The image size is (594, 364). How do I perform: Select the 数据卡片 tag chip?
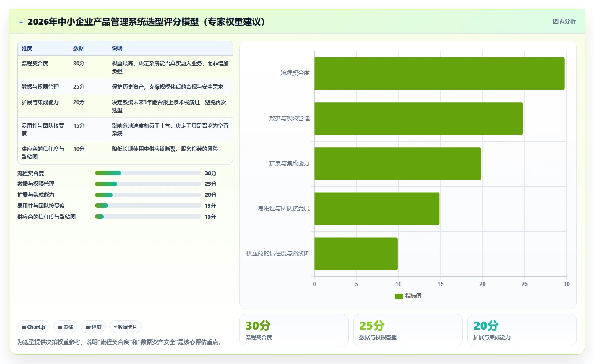[x=125, y=327]
